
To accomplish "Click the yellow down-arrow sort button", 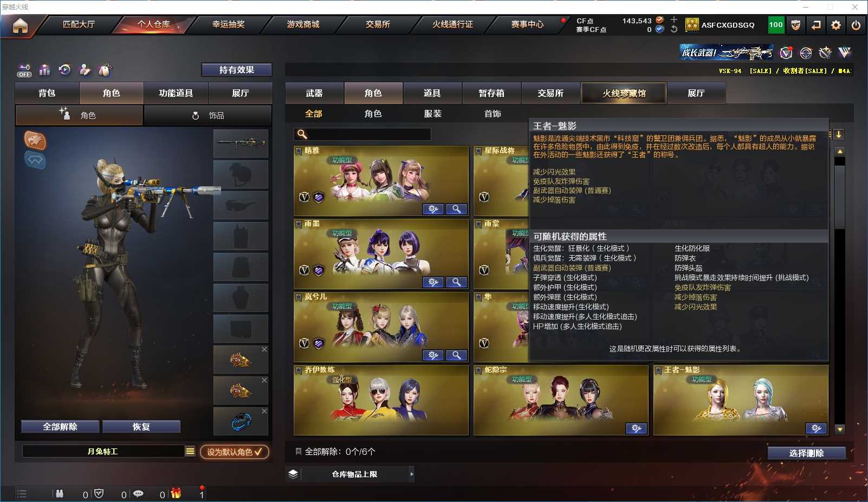I will pos(839,134).
